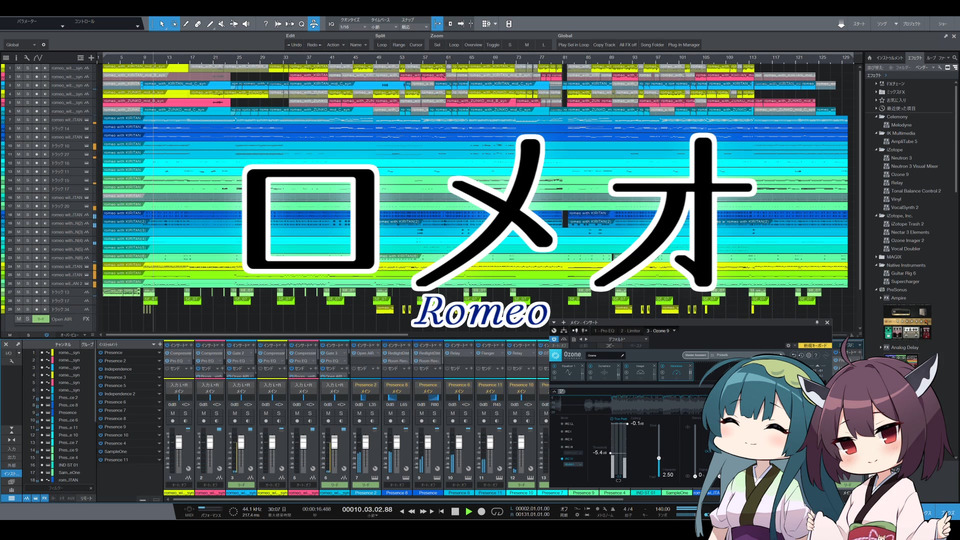Viewport: 960px width, 540px height.
Task: Mute the Presence 2 mixer channel 7
Action: pos(359,413)
